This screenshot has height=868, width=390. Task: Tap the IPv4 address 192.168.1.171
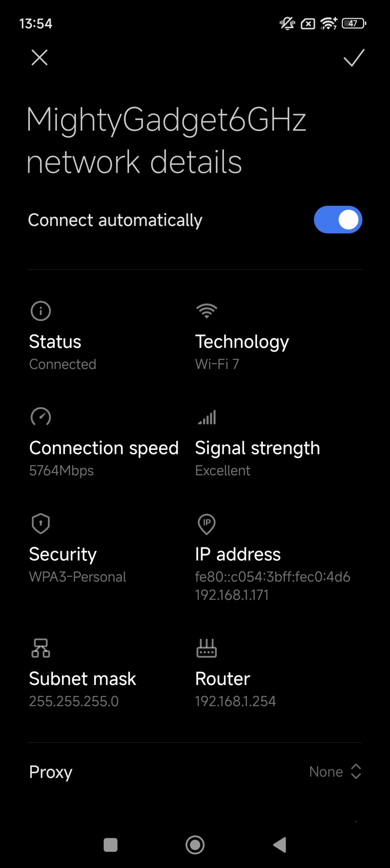point(232,595)
